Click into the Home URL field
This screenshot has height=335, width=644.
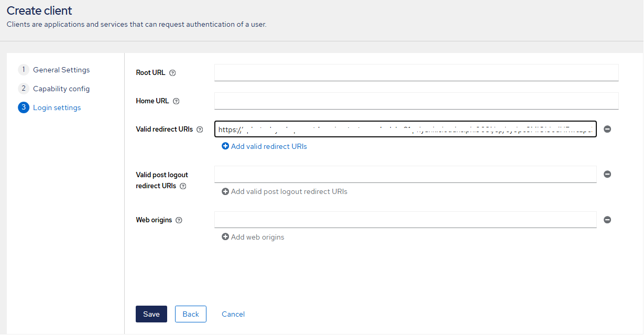coord(416,101)
